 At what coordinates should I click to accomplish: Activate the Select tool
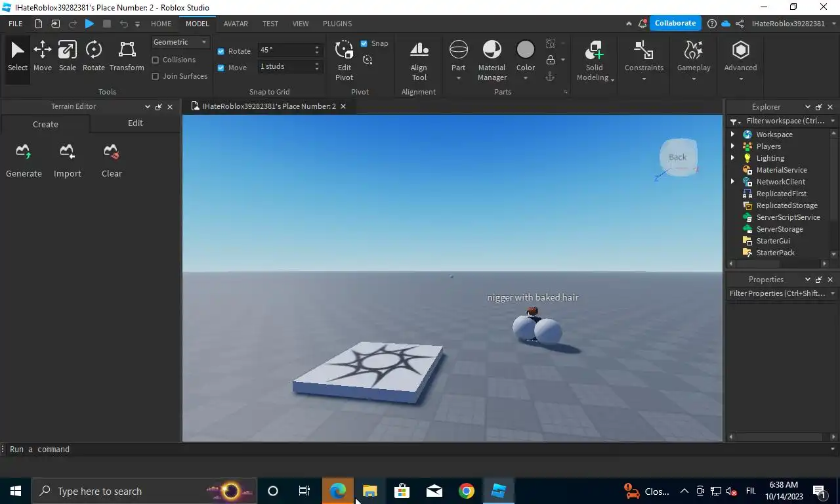click(x=18, y=56)
